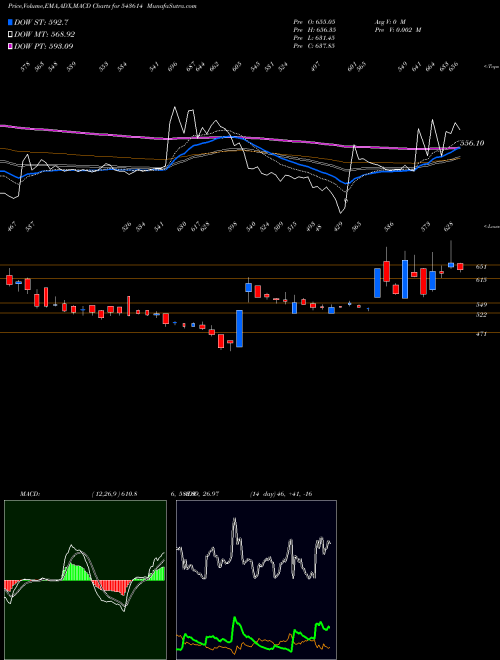This screenshot has height=660, width=500.
Task: Click the Pre H: 636.35 high value
Action: coord(314,30)
